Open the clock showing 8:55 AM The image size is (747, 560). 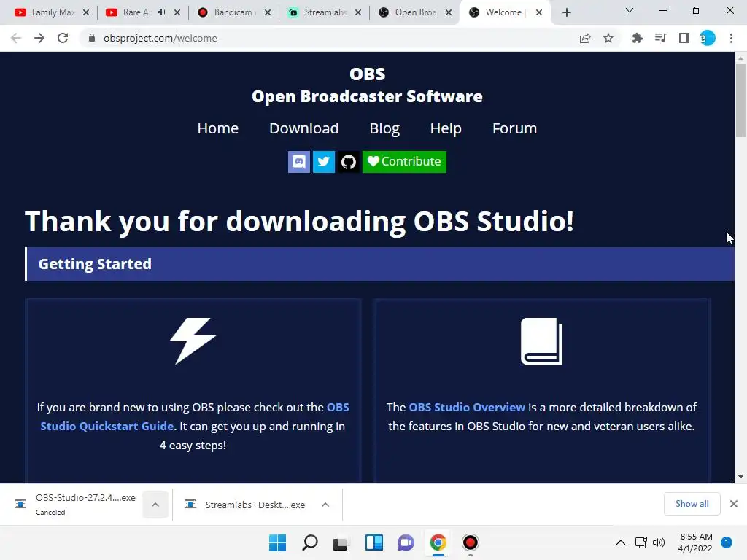(x=695, y=542)
